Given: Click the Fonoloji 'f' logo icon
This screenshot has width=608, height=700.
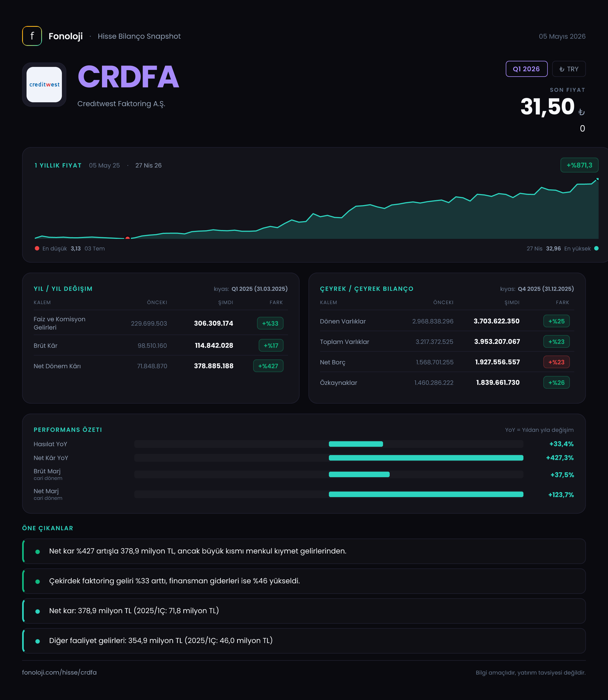Looking at the screenshot, I should [x=32, y=36].
